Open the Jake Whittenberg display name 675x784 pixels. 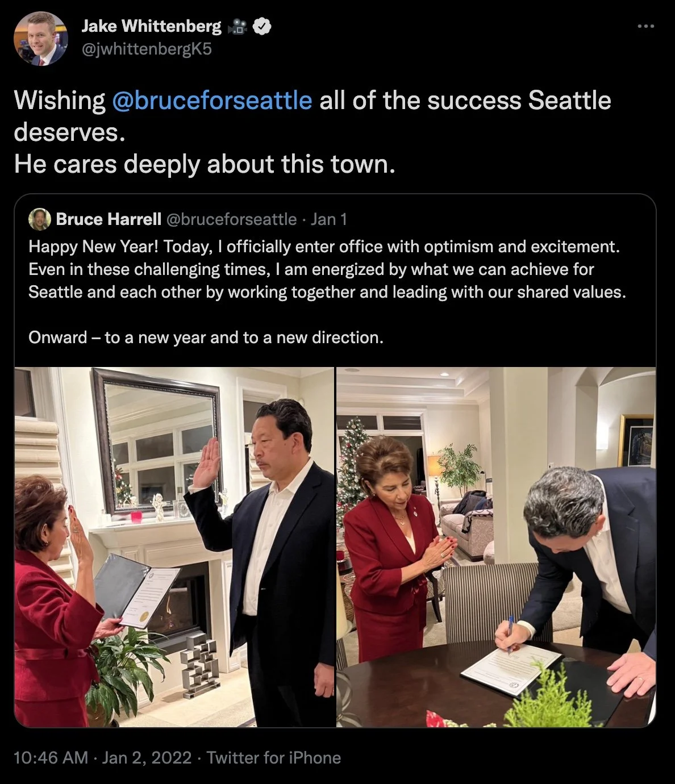pos(152,26)
